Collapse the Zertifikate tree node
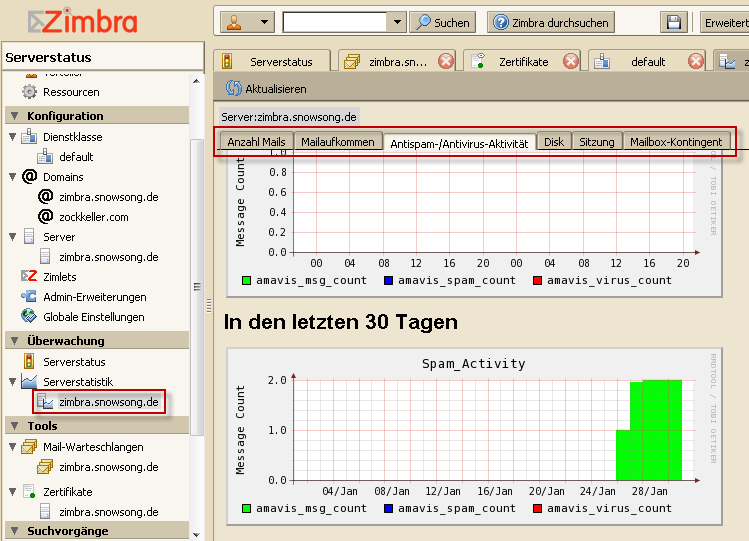The width and height of the screenshot is (749, 541). tap(12, 492)
